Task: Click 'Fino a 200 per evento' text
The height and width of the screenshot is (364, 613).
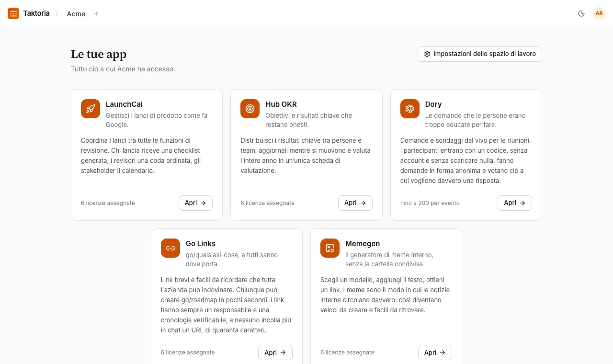Action: [430, 203]
